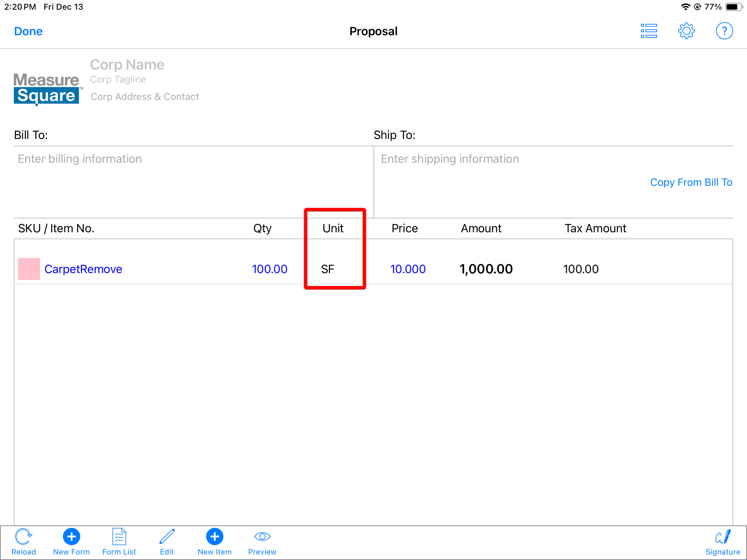Open the Signature tool
747x560 pixels.
point(722,538)
